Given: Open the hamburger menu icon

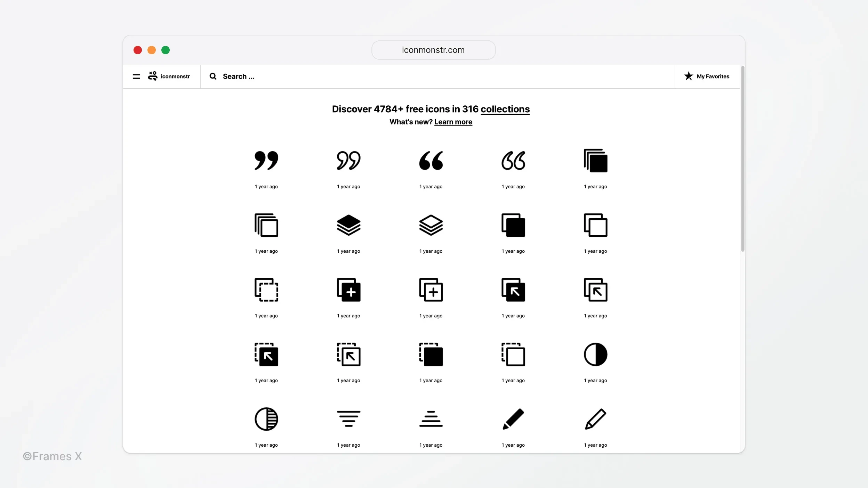Looking at the screenshot, I should pyautogui.click(x=136, y=76).
